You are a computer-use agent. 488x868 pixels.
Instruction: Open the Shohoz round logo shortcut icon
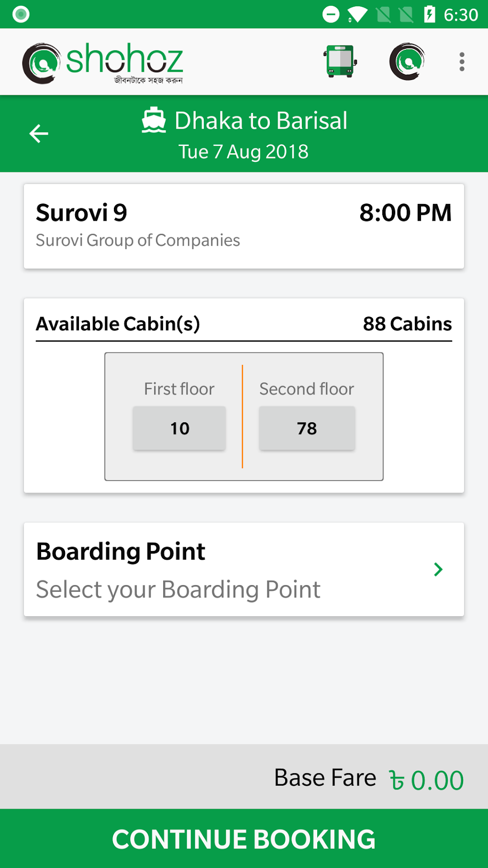pos(407,61)
